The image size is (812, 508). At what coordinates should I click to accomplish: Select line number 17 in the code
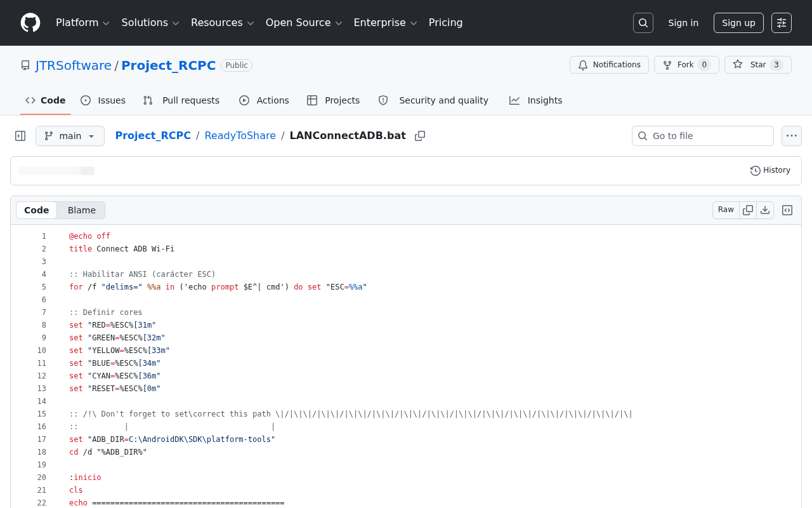pos(42,439)
